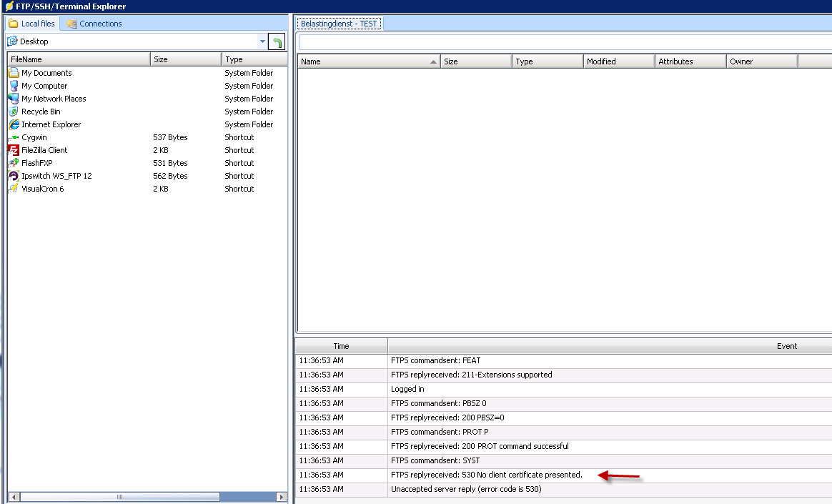Open the Desktop path dropdown arrow
The width and height of the screenshot is (832, 504).
(262, 42)
